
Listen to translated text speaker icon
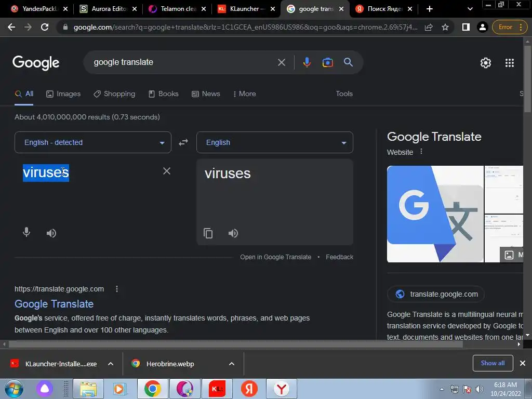tap(233, 233)
